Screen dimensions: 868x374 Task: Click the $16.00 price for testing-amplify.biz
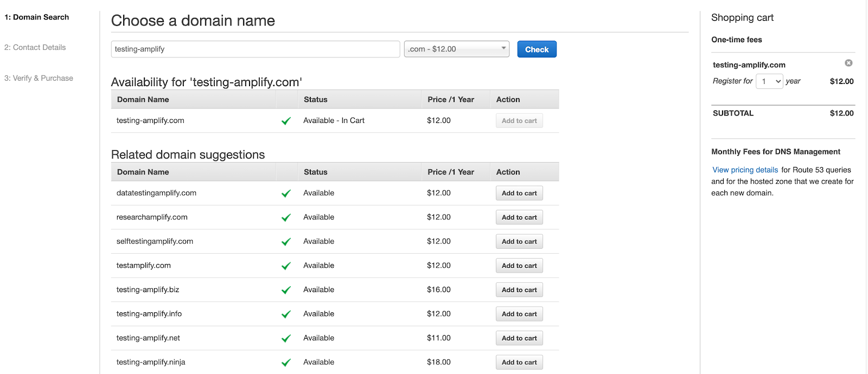click(x=439, y=289)
